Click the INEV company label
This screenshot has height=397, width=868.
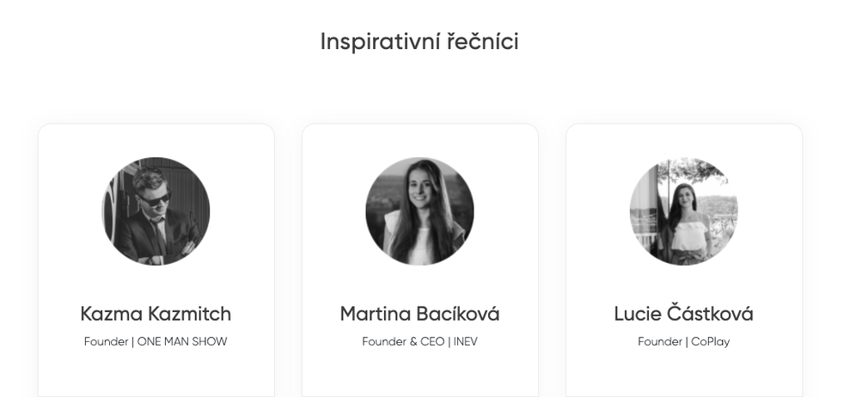point(466,342)
